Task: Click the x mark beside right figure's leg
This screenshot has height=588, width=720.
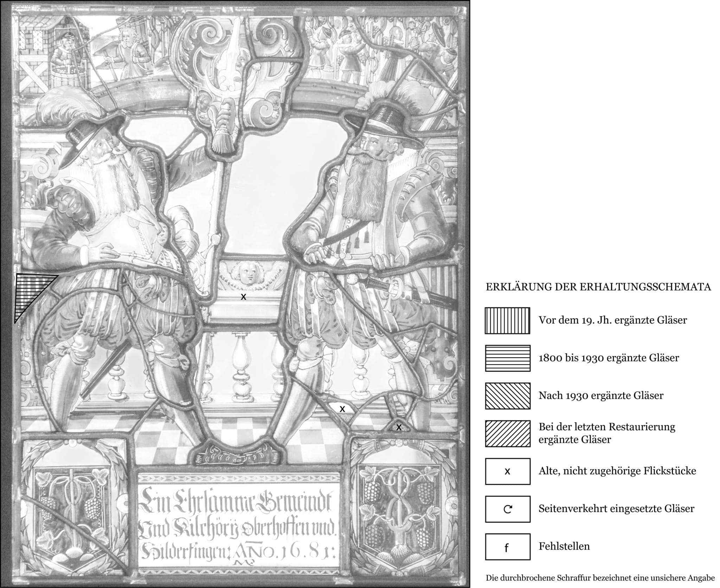Action: point(342,409)
